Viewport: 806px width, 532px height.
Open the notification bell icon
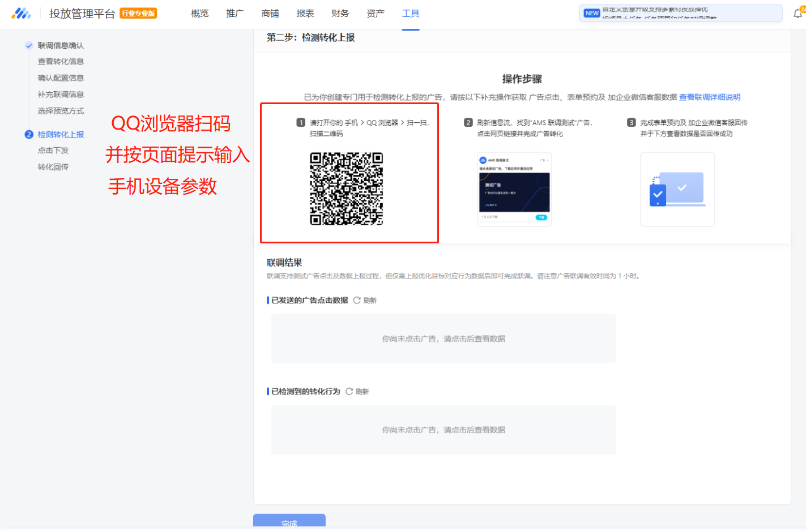point(798,14)
